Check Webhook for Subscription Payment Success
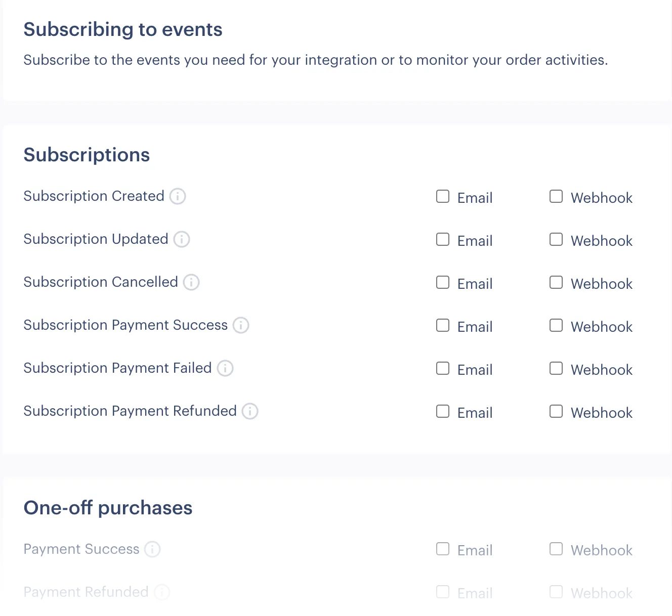 [556, 325]
